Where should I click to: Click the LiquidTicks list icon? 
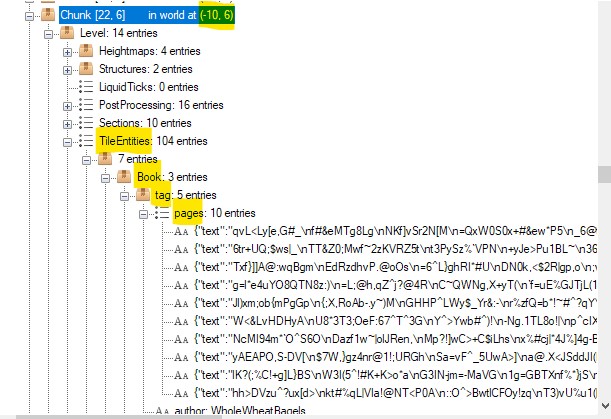point(86,87)
